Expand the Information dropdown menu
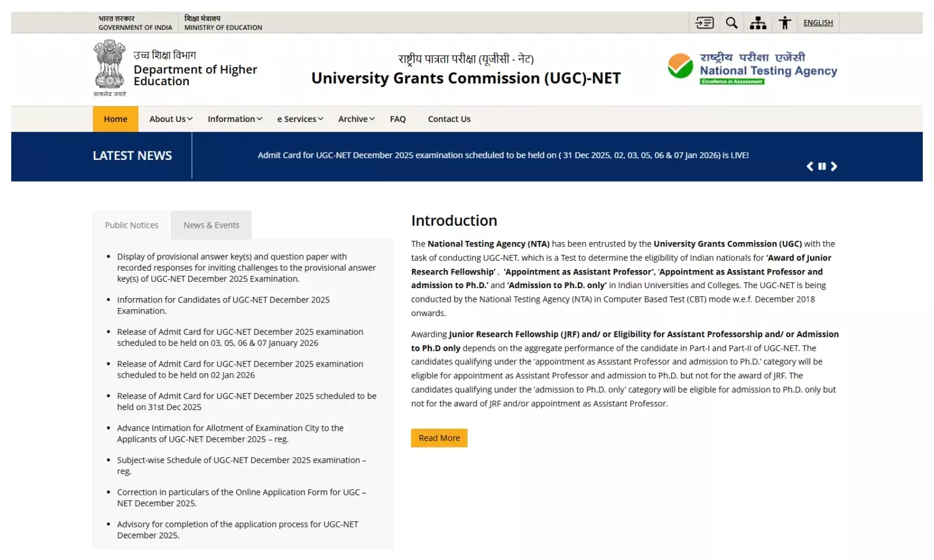 pos(235,119)
